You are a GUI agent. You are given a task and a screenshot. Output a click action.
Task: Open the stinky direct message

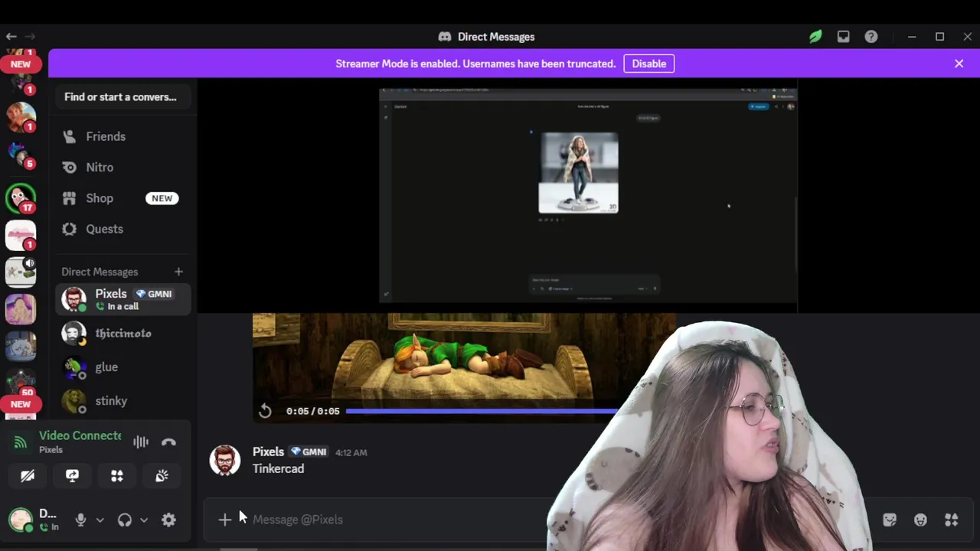point(122,401)
